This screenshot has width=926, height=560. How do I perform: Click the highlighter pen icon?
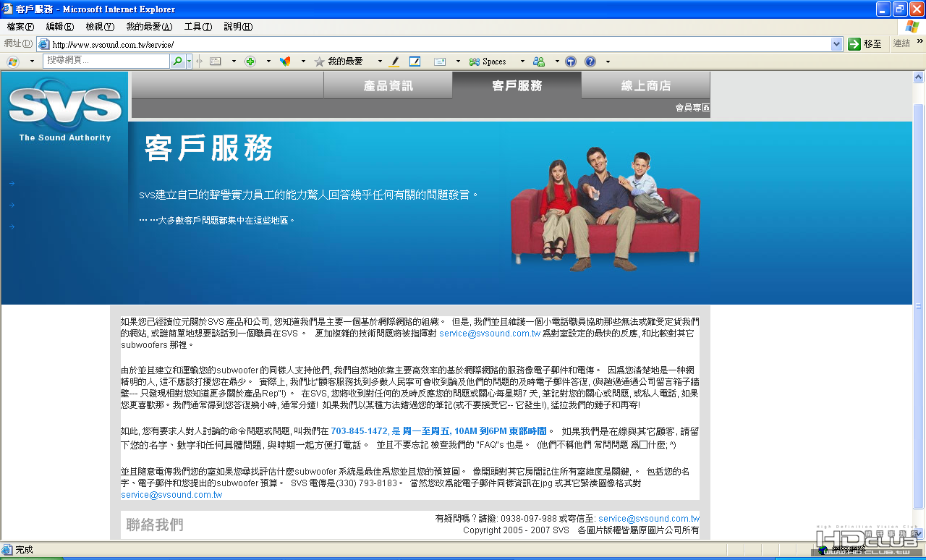394,61
